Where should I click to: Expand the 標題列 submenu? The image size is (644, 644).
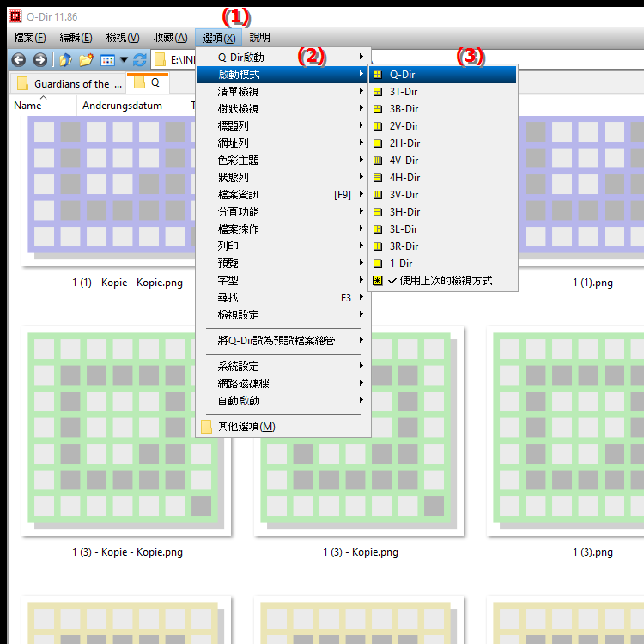[x=283, y=126]
